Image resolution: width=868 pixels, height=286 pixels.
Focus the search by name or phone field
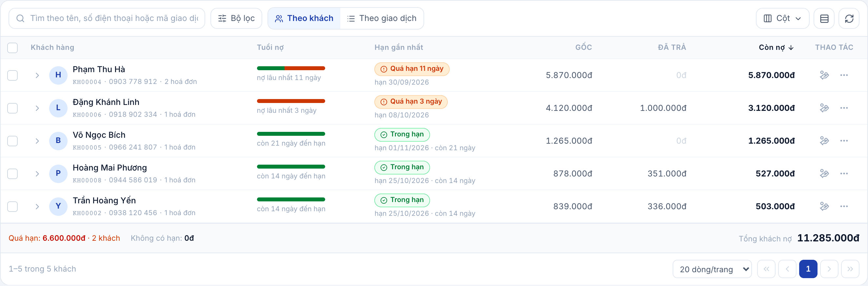pos(107,18)
